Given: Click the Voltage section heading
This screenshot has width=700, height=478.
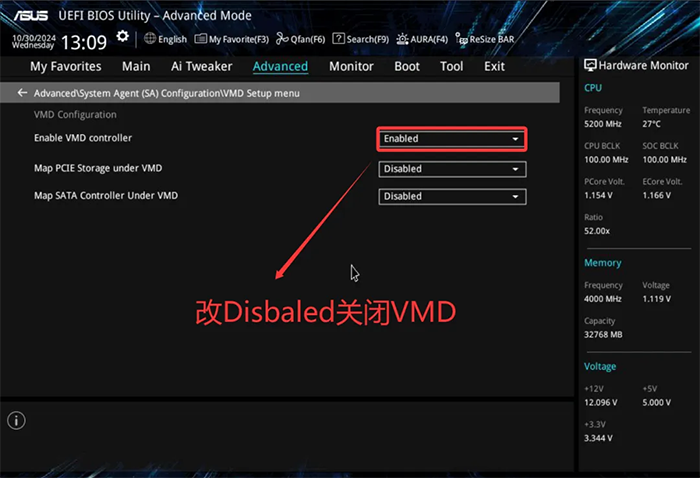Looking at the screenshot, I should click(600, 366).
